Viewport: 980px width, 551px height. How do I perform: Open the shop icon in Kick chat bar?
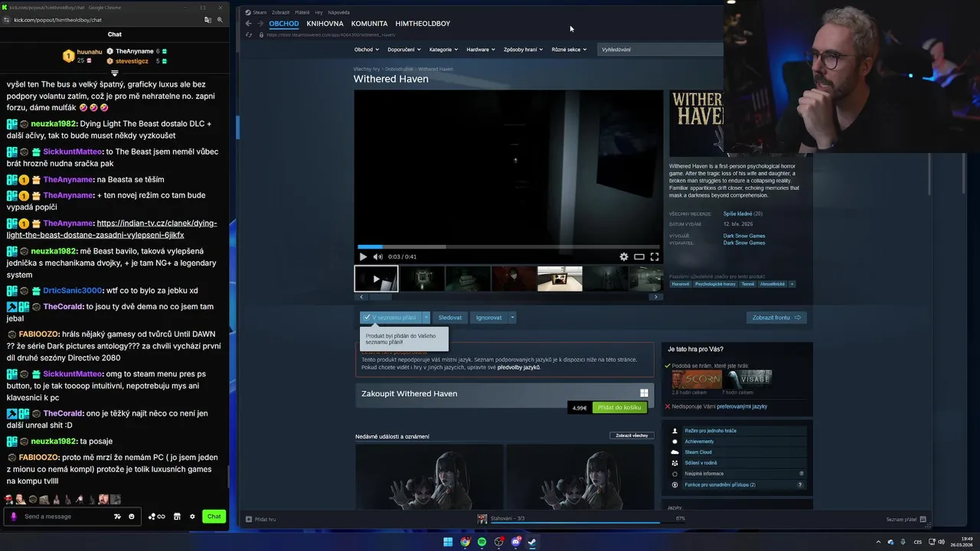(177, 517)
